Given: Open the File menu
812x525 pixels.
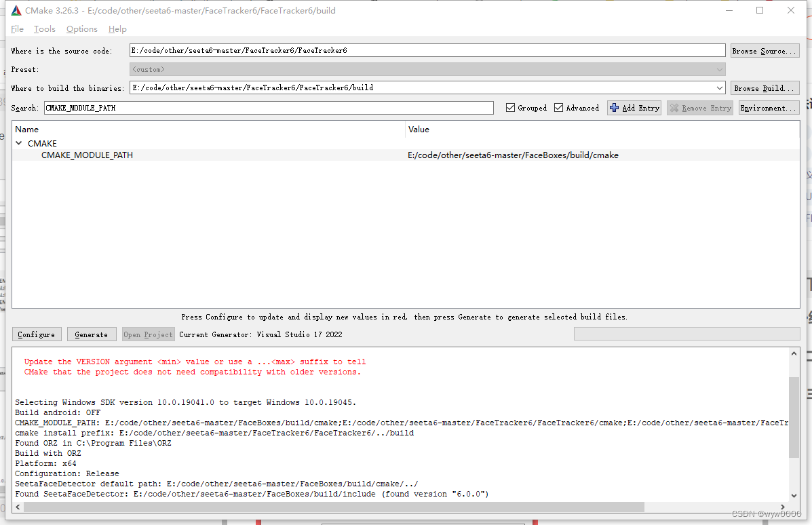Looking at the screenshot, I should coord(17,29).
